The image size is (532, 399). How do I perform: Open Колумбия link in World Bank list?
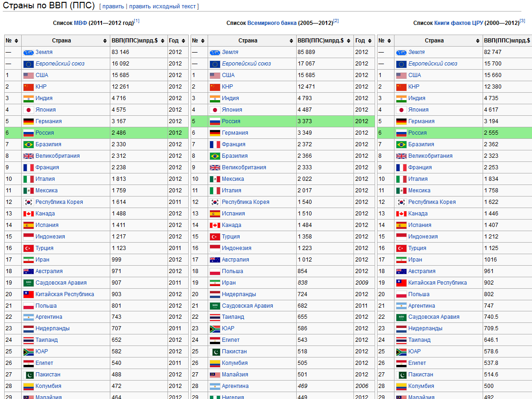tap(234, 363)
